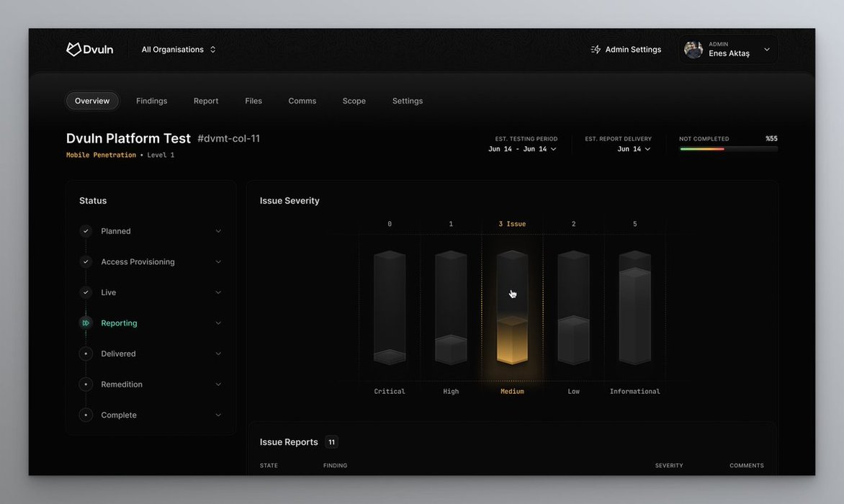
Task: Select the Informational severity bar
Action: tap(634, 310)
